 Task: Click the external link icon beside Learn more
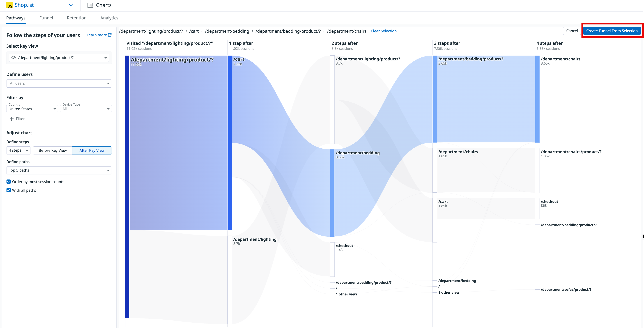tap(110, 35)
